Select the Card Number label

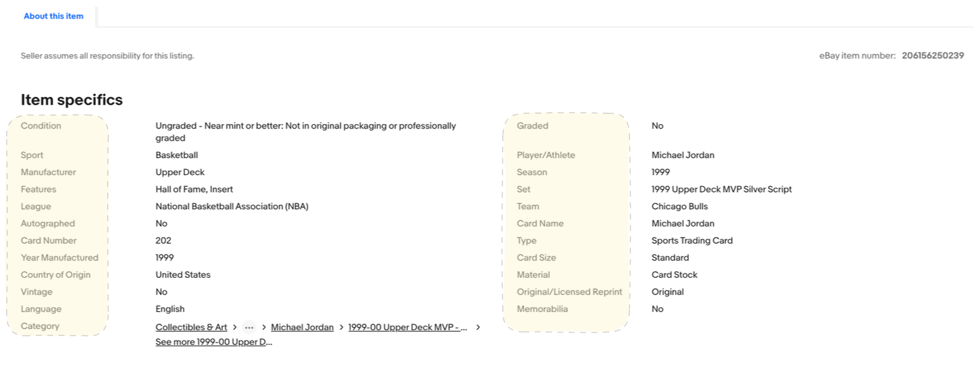(49, 240)
